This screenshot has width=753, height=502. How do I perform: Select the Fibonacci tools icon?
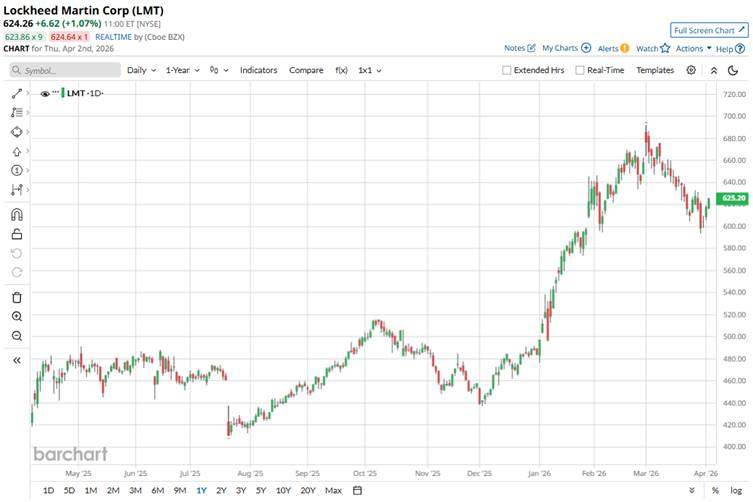point(17,112)
